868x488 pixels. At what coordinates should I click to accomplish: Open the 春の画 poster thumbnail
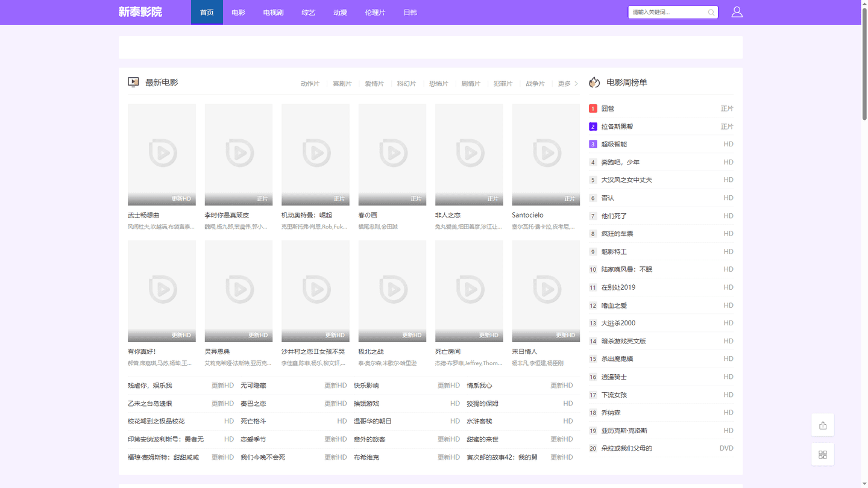(392, 155)
